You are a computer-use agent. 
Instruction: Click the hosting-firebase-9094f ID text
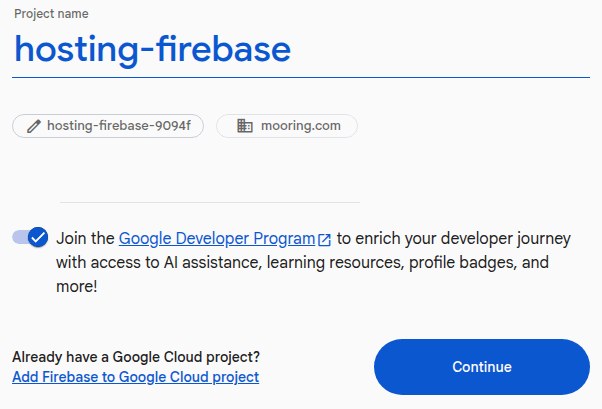tap(119, 126)
